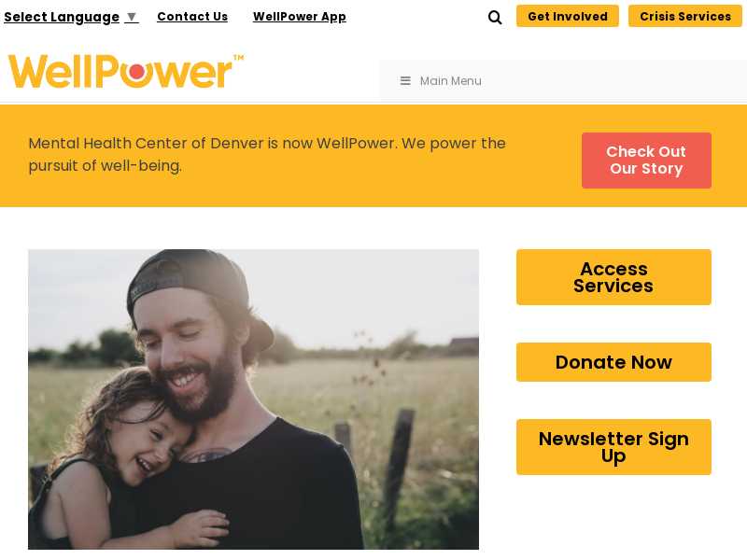The height and width of the screenshot is (560, 747).
Task: Click the Main Menu text label
Action: click(450, 81)
